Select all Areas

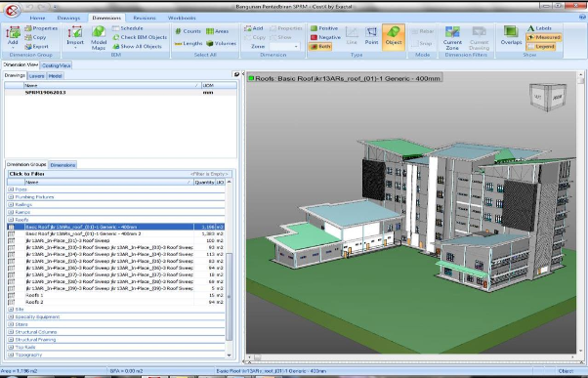(218, 31)
